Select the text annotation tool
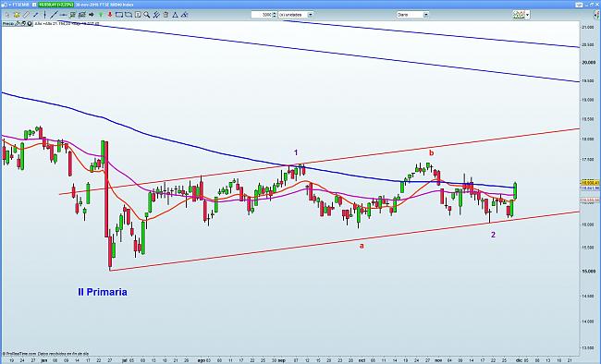The width and height of the screenshot is (601, 364). click(x=138, y=15)
